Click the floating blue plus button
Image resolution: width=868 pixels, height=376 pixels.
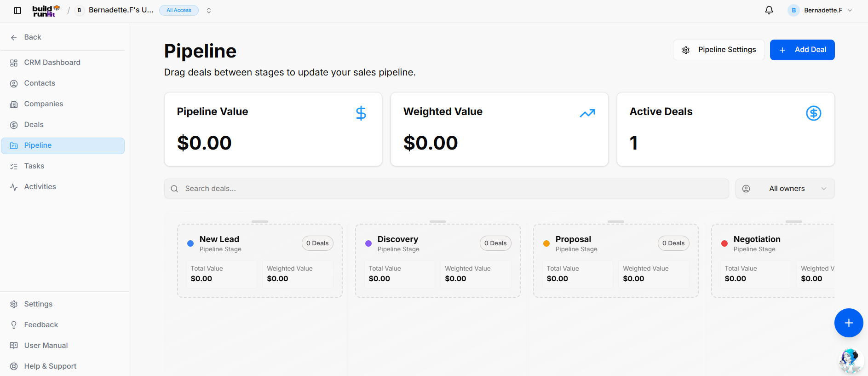849,323
